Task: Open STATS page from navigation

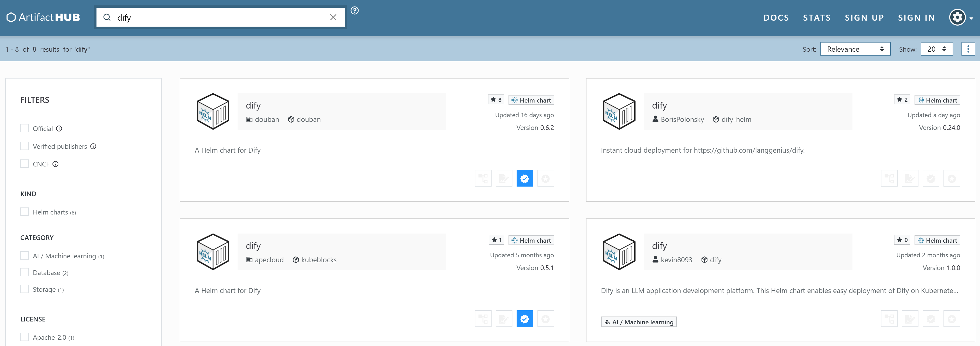Action: tap(816, 18)
